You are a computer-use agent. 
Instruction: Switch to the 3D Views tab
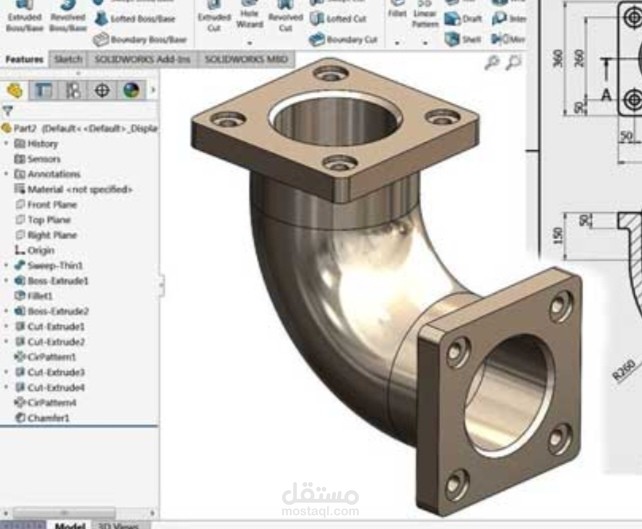[118, 525]
